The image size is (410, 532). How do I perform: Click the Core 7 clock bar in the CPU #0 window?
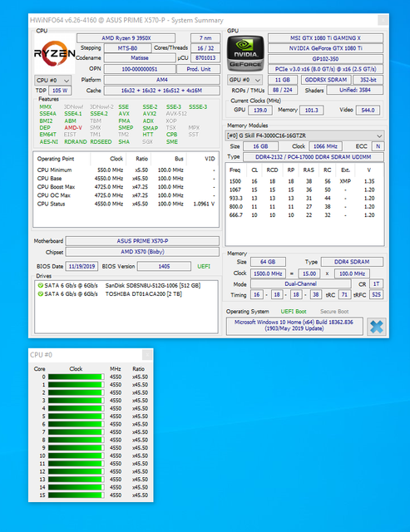76,432
